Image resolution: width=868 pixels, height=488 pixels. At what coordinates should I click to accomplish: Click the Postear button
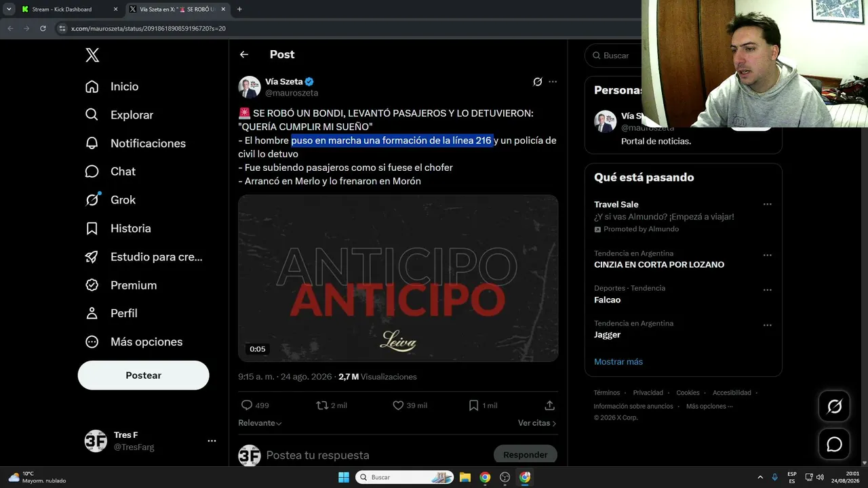click(x=144, y=375)
